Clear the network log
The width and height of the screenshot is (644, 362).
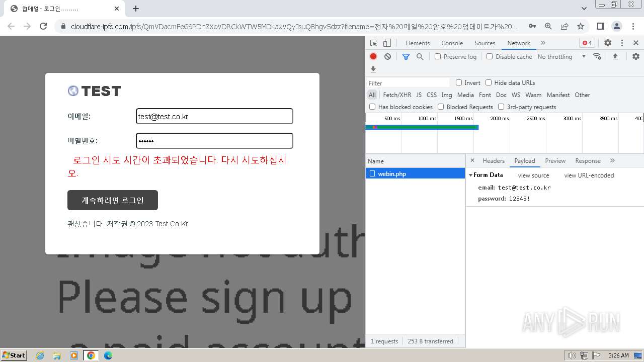387,57
